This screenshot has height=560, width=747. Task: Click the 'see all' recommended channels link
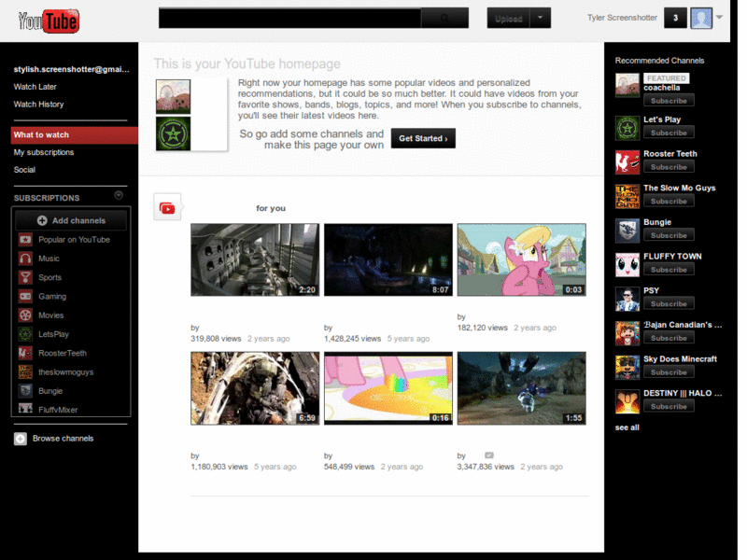click(627, 427)
